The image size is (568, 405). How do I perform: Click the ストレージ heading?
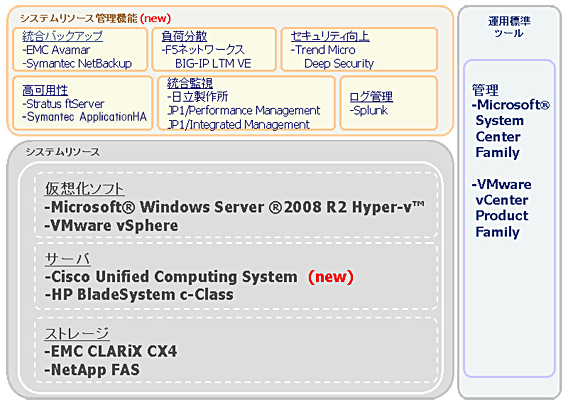click(x=77, y=333)
